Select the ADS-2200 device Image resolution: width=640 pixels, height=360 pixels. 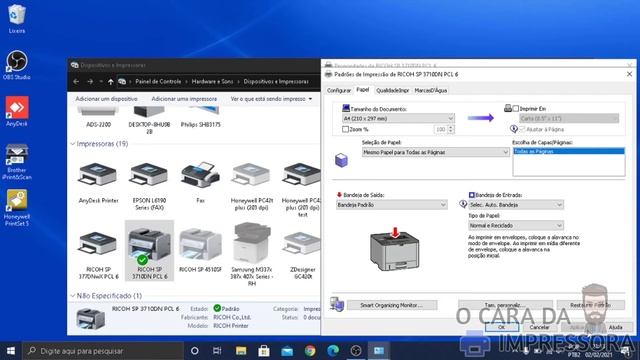[x=98, y=118]
